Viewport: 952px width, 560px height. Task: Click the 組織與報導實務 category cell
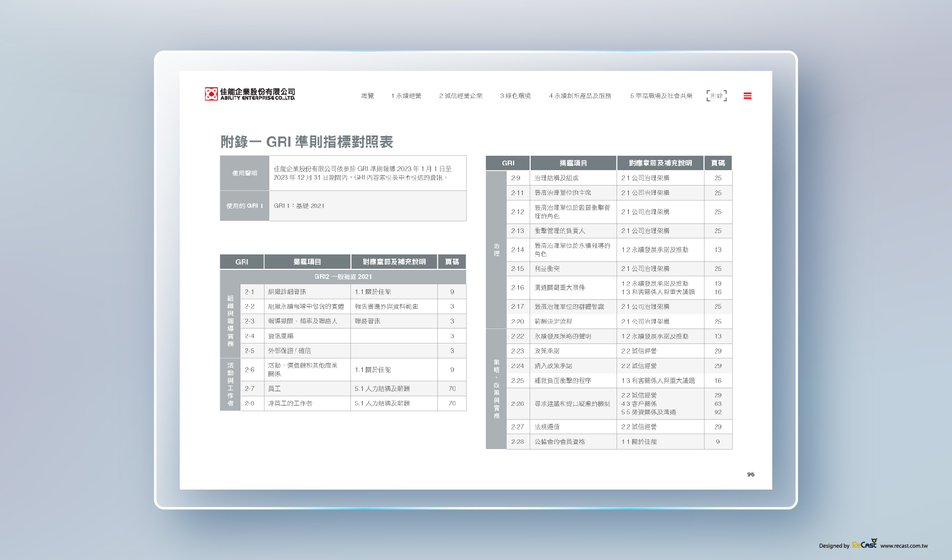point(230,321)
